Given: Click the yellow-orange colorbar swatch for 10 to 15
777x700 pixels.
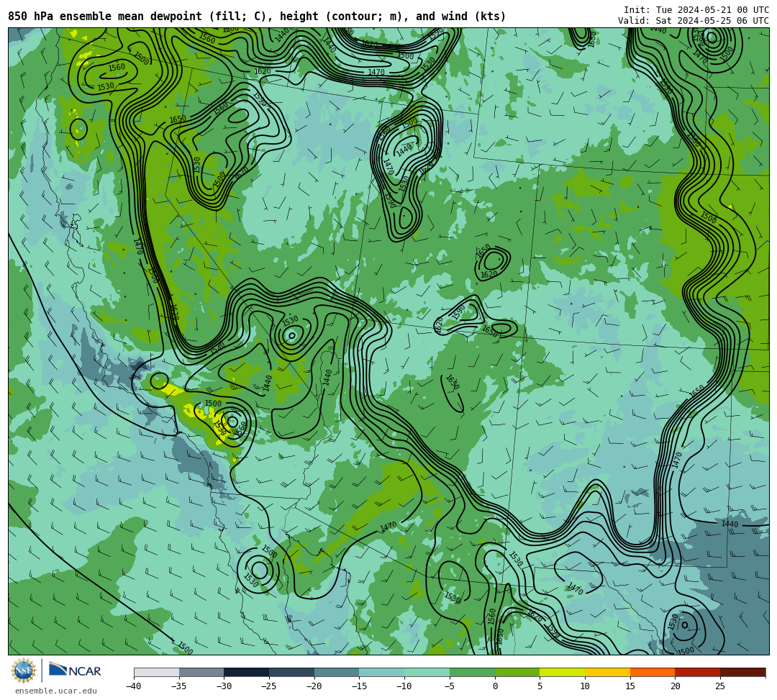Looking at the screenshot, I should 607,672.
